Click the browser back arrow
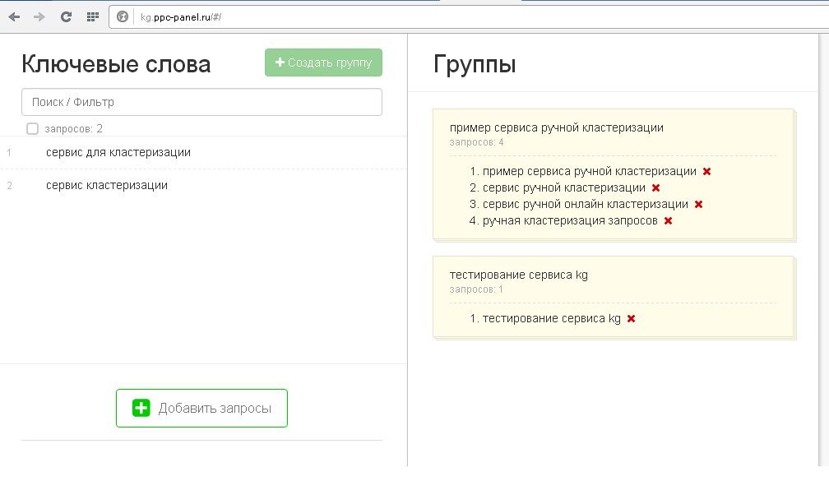The height and width of the screenshot is (504, 829). (x=13, y=15)
